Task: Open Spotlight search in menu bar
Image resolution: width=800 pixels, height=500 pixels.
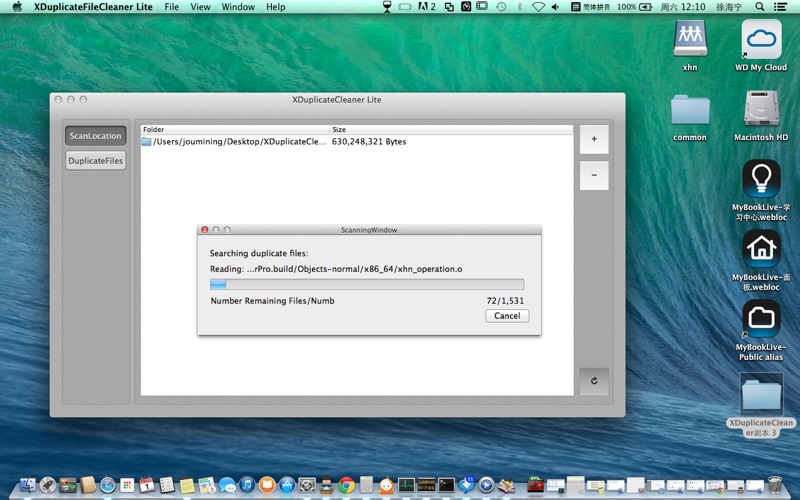Action: (x=760, y=7)
